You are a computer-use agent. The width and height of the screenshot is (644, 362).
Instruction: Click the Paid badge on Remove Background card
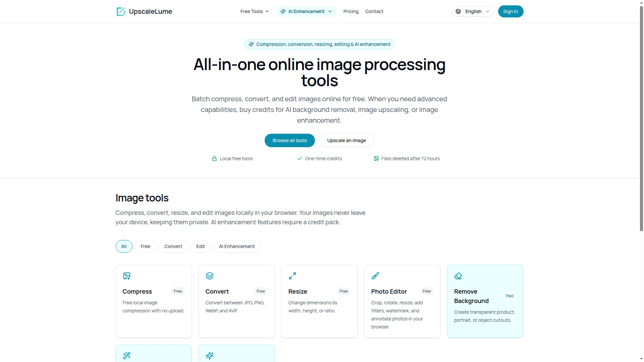[509, 296]
